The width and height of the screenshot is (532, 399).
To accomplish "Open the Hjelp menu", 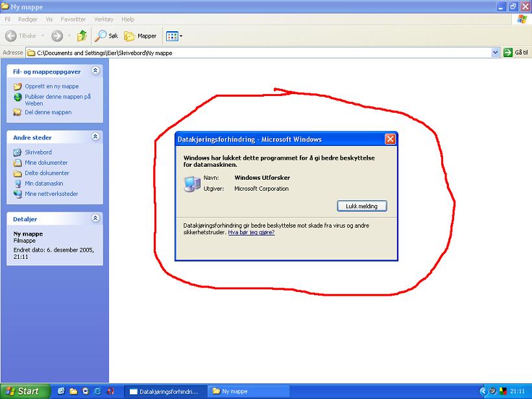I will [128, 19].
